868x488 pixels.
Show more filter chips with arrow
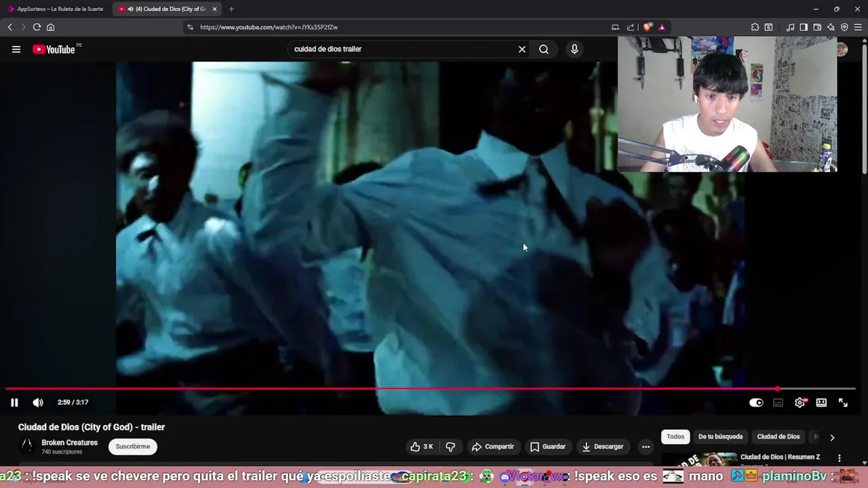click(x=832, y=437)
